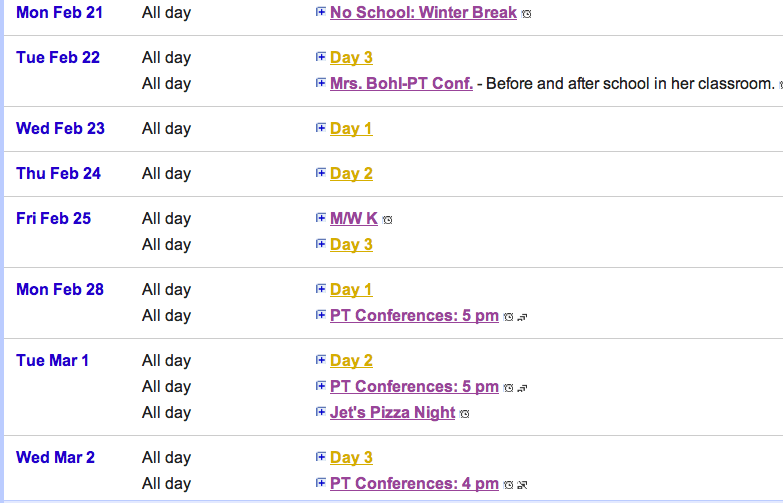783x503 pixels.
Task: Click the alarm icon next to M/W K
Action: (388, 220)
